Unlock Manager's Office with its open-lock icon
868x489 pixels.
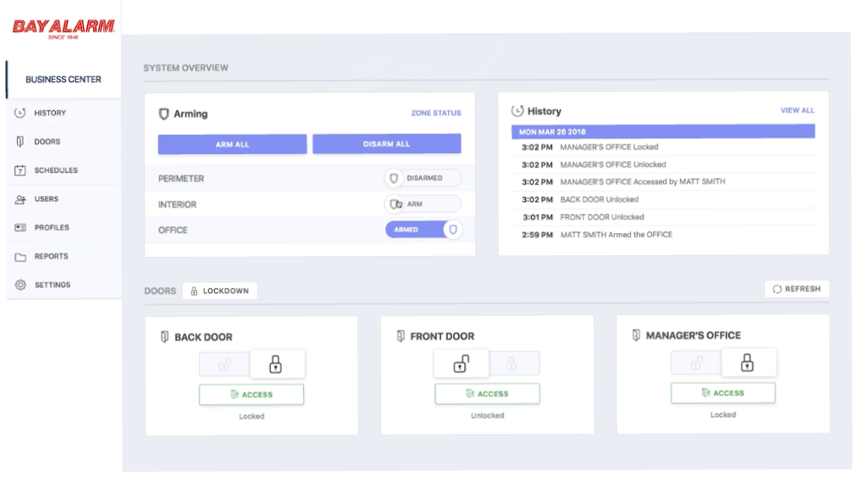point(696,364)
